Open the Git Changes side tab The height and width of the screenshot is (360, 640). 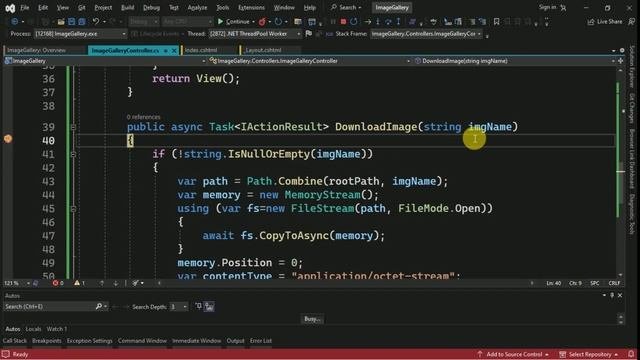point(632,109)
